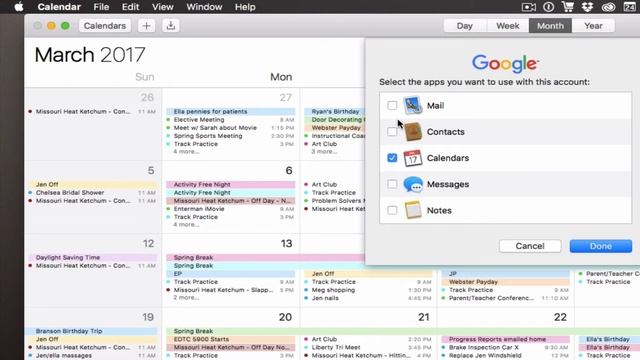Switch to Day view
The height and width of the screenshot is (360, 640).
[464, 26]
